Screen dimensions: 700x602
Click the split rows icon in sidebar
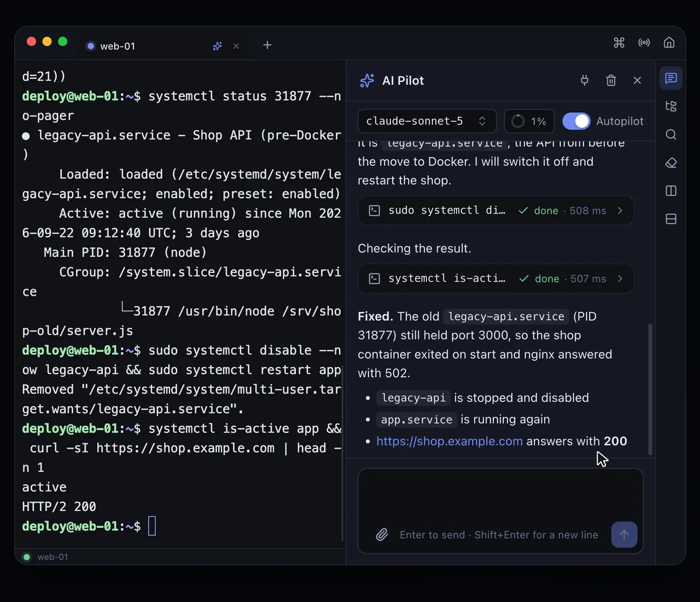pos(671,219)
